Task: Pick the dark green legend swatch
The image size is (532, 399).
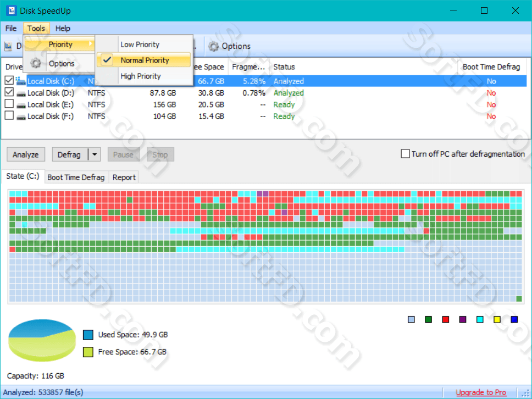Action: click(x=428, y=319)
